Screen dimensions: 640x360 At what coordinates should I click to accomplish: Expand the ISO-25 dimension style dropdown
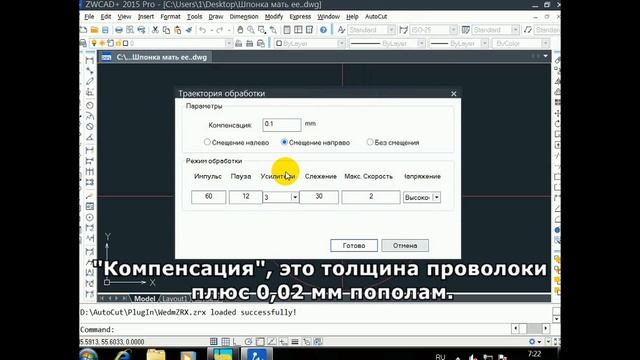click(x=453, y=30)
